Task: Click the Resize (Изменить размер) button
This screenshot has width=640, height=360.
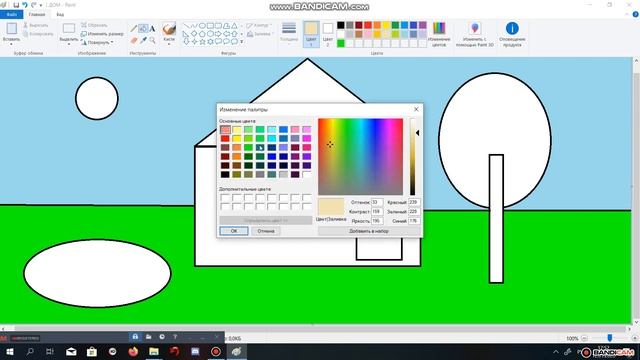Action: coord(102,33)
